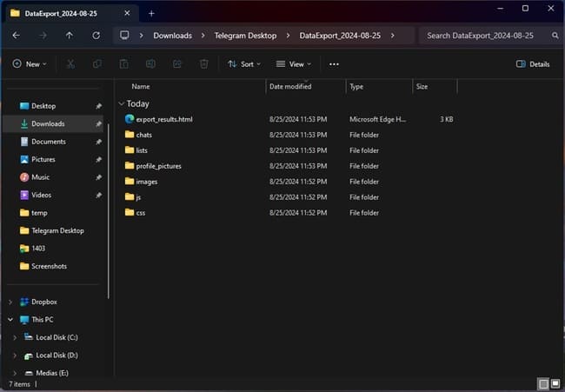Image resolution: width=565 pixels, height=392 pixels.
Task: Expand the Dropbox tree node
Action: click(x=10, y=302)
